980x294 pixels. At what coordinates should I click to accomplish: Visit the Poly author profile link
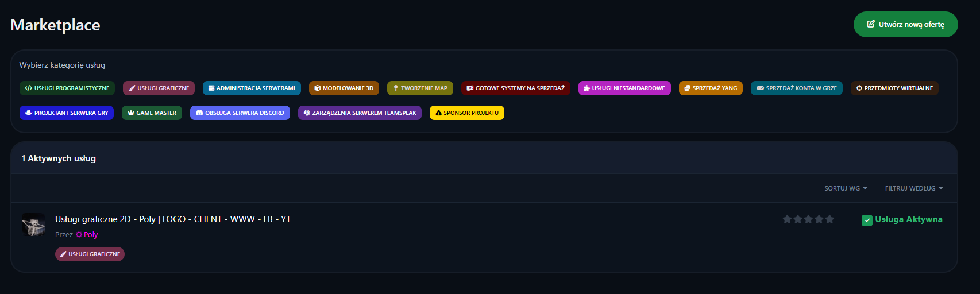pos(90,235)
